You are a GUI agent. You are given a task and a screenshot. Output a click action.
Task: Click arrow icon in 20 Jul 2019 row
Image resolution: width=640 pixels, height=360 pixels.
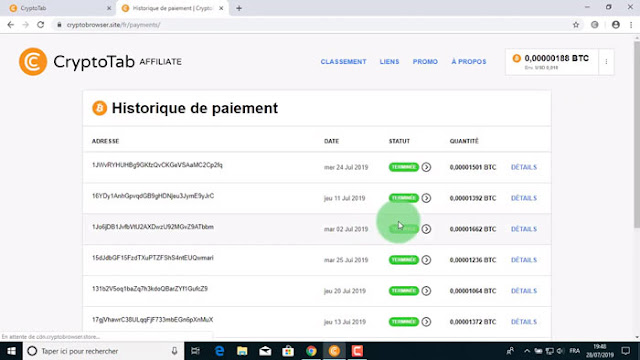coord(426,291)
